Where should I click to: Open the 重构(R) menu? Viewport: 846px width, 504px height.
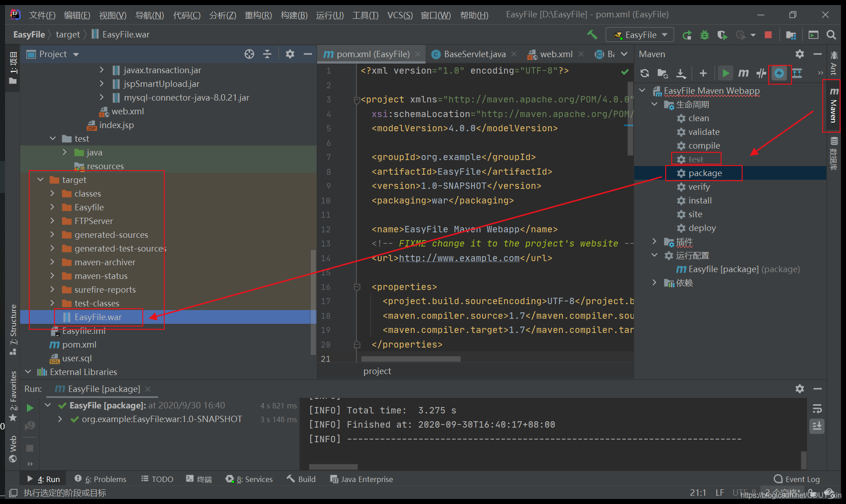(x=258, y=16)
